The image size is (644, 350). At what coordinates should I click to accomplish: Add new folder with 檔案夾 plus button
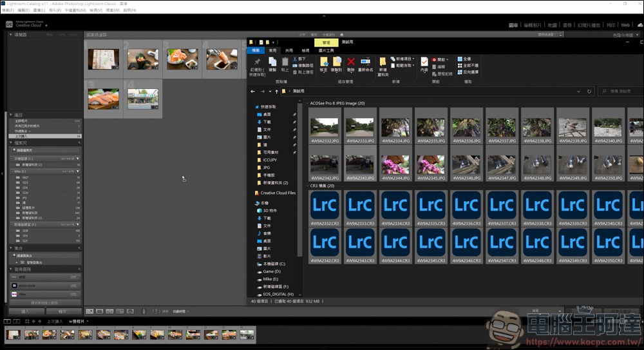pyautogui.click(x=79, y=142)
